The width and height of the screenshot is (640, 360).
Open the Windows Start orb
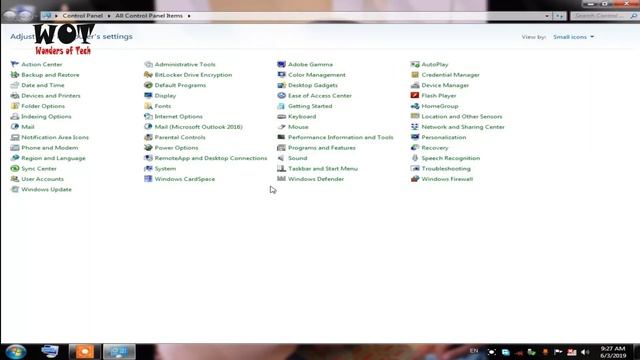point(16,351)
